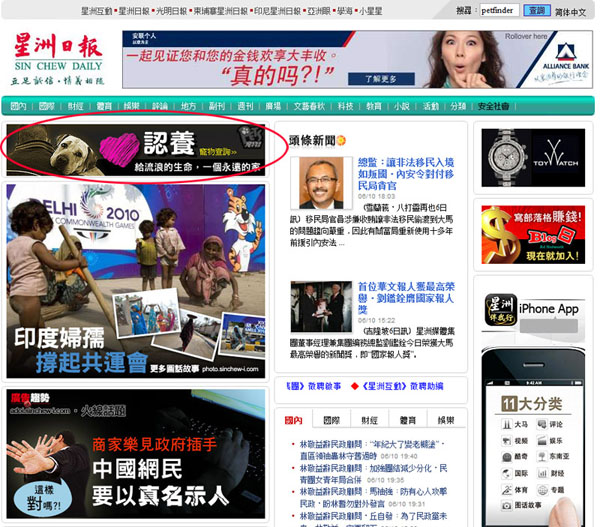Viewport: 600px width, 527px height.
Task: Visit the 星洲互動 top link
Action: pos(96,11)
